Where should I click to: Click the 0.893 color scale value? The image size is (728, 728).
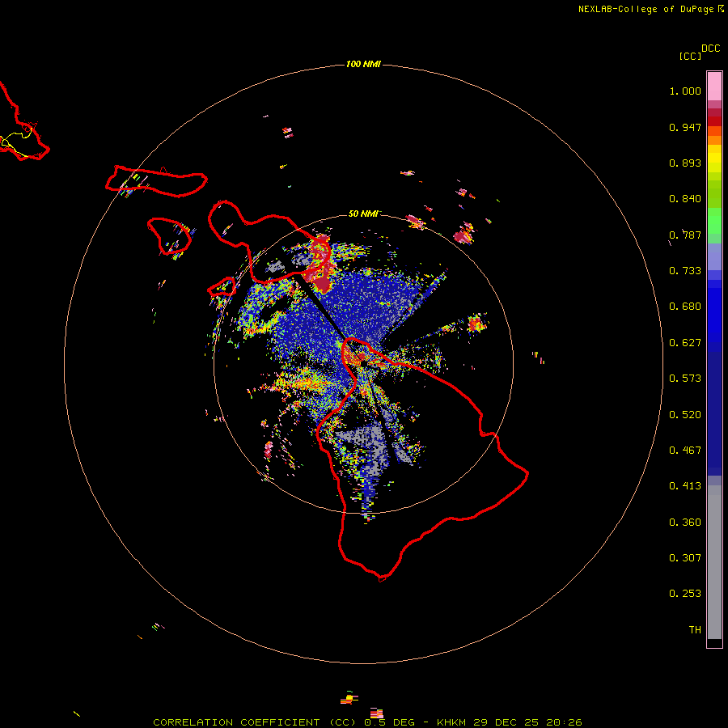(685, 163)
